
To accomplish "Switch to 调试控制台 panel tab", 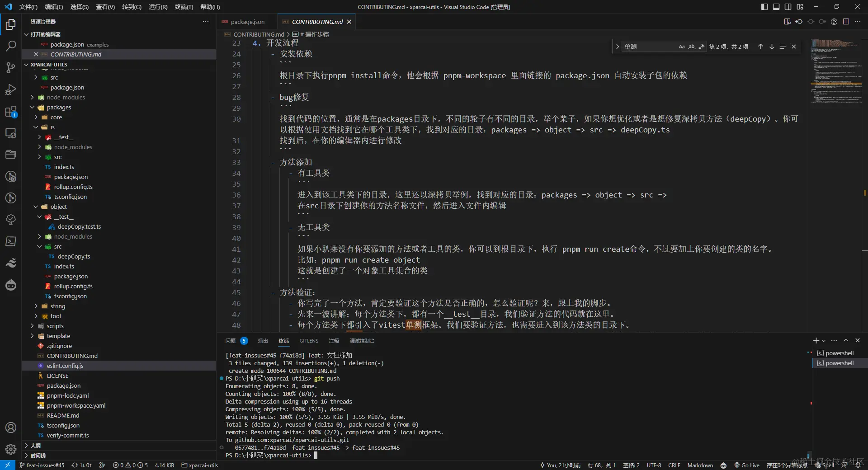I will click(x=362, y=341).
